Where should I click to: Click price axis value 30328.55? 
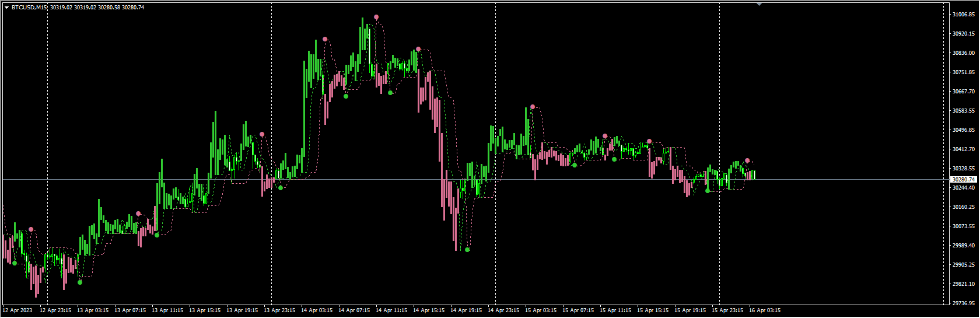964,168
